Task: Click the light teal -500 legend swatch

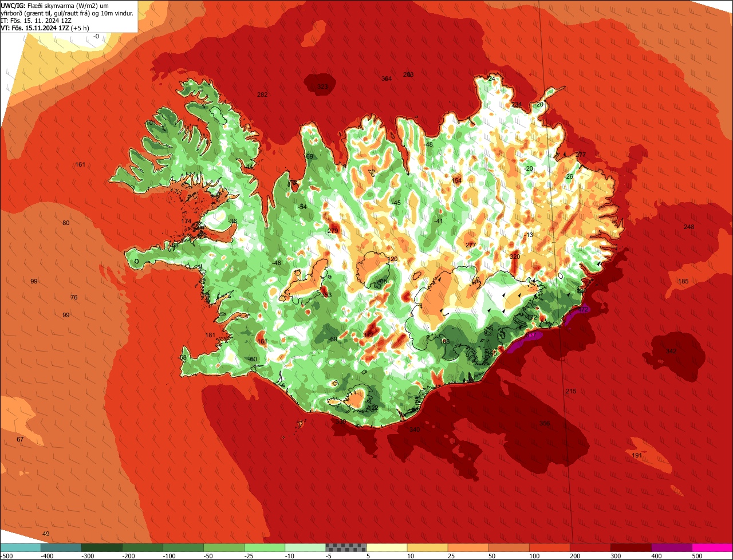Action: tap(20, 547)
